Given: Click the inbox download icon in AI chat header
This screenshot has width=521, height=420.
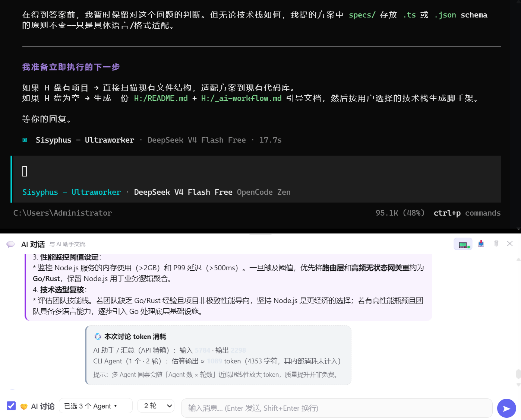Looking at the screenshot, I should [481, 244].
